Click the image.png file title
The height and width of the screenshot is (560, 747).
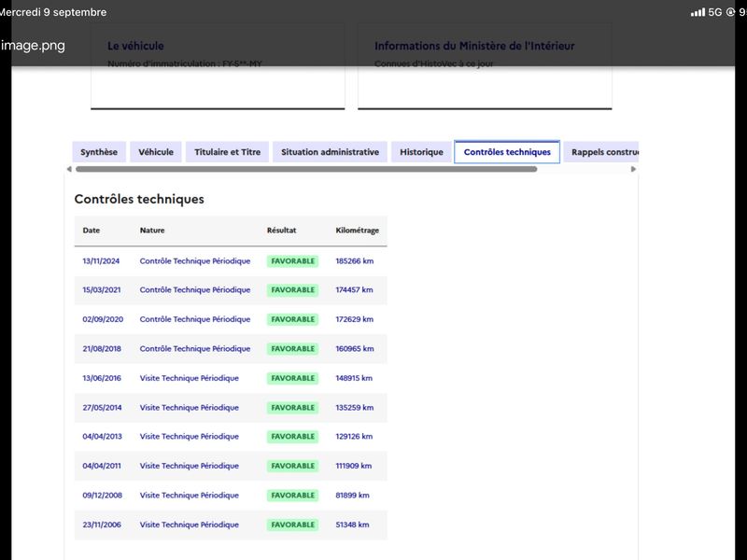33,45
